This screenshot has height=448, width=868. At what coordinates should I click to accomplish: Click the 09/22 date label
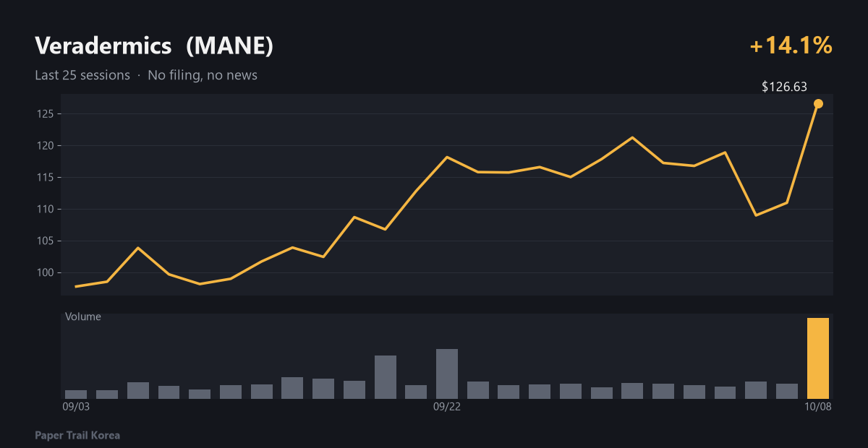447,408
